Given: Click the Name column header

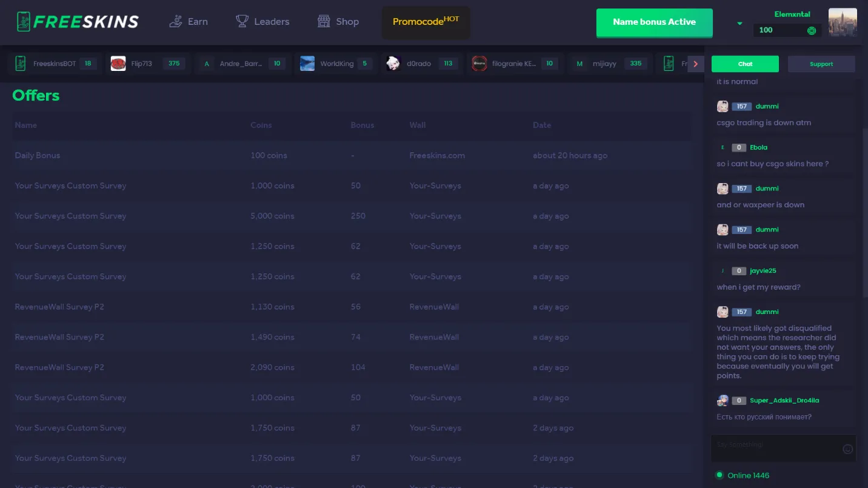Looking at the screenshot, I should (x=26, y=125).
